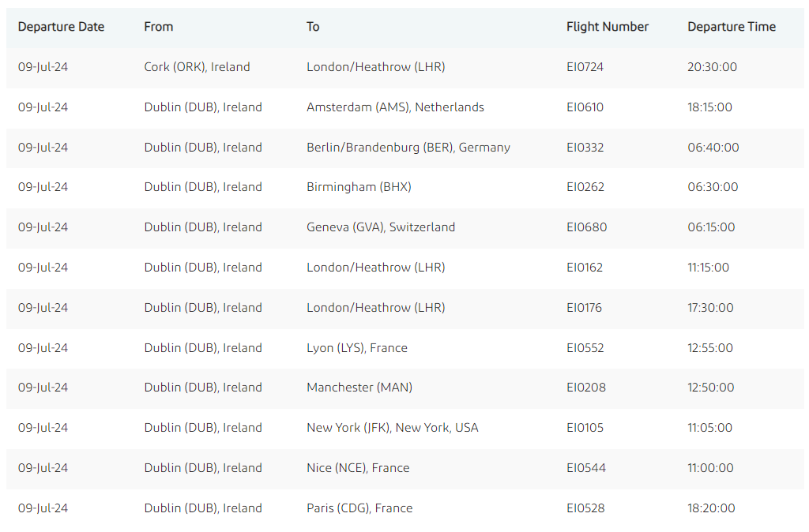Select Berlin/Brandenburg (BER), Germany destination
The image size is (809, 532).
click(x=408, y=148)
